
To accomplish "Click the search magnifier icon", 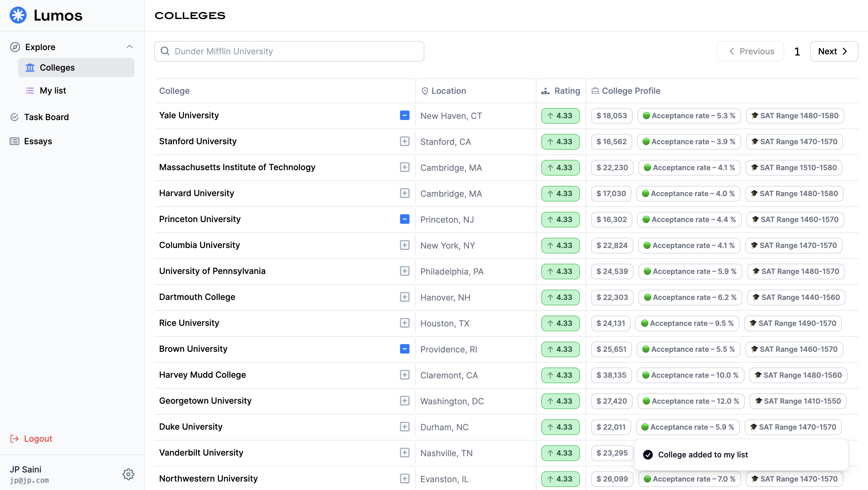I will (x=165, y=51).
